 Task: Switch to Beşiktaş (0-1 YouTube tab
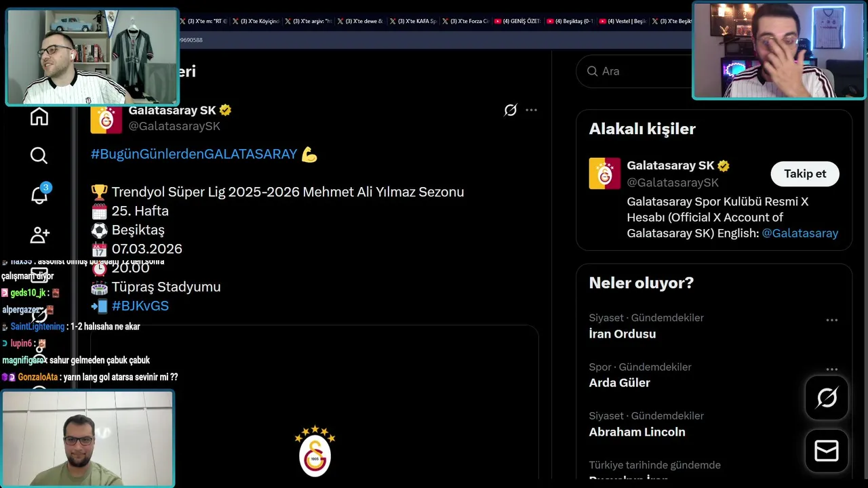click(x=570, y=21)
